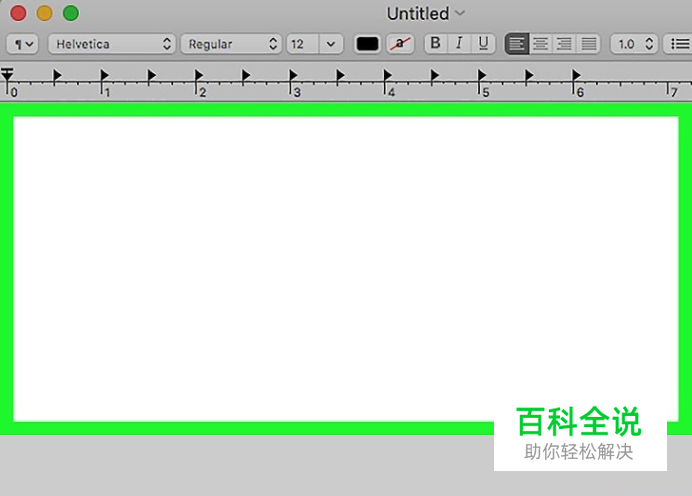This screenshot has width=692, height=496.
Task: Close the Untitled window with red button
Action: (x=19, y=13)
